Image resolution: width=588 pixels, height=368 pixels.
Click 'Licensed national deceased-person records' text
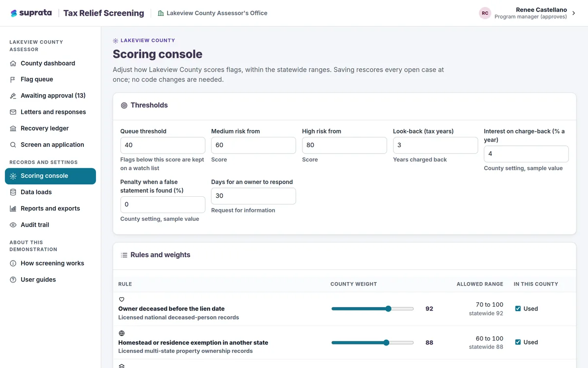(178, 317)
